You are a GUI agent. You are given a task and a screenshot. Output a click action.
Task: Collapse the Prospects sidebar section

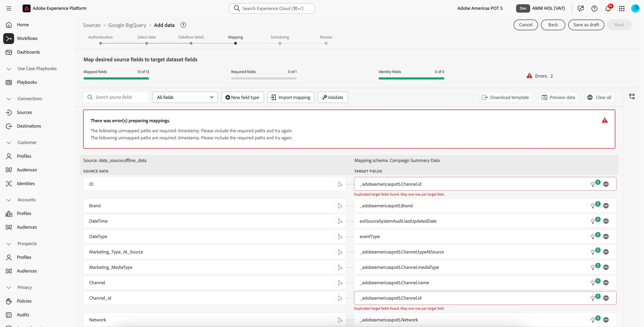9,243
